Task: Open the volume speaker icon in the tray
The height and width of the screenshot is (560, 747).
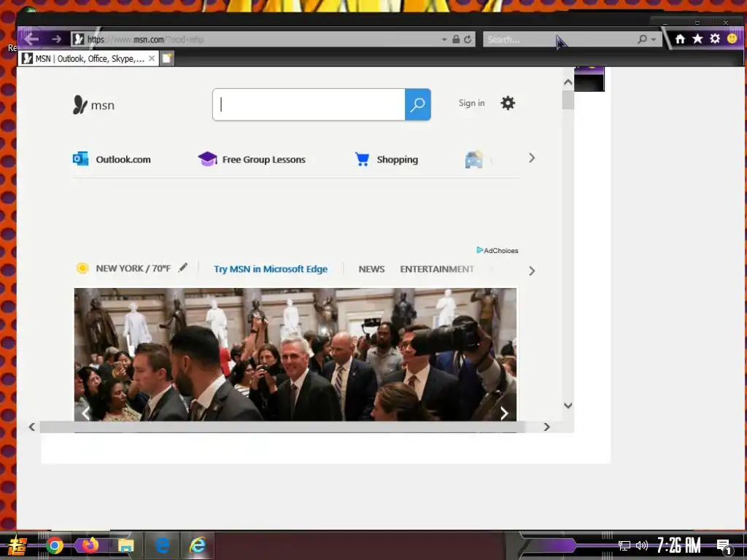Action: (x=642, y=545)
